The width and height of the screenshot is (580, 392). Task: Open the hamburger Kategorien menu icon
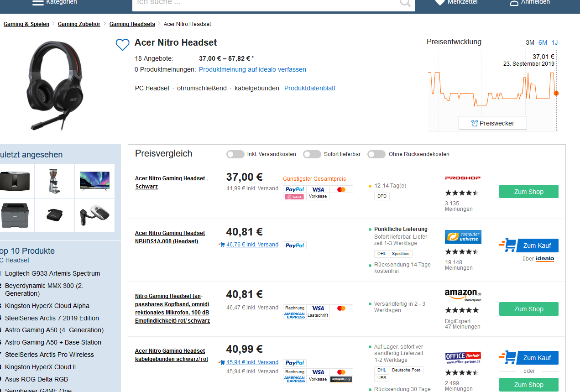[x=38, y=2]
